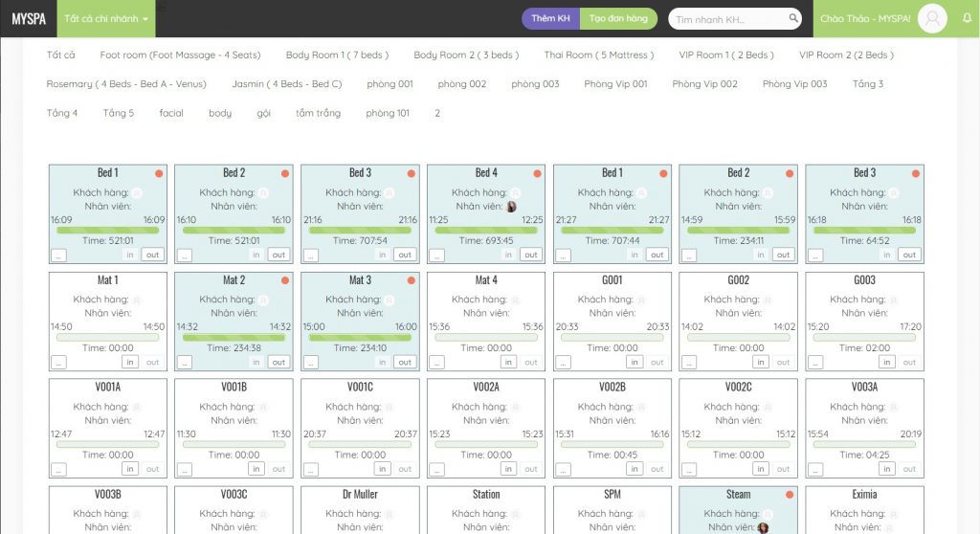Click red status dot on Steam
This screenshot has height=534, width=980.
click(790, 495)
